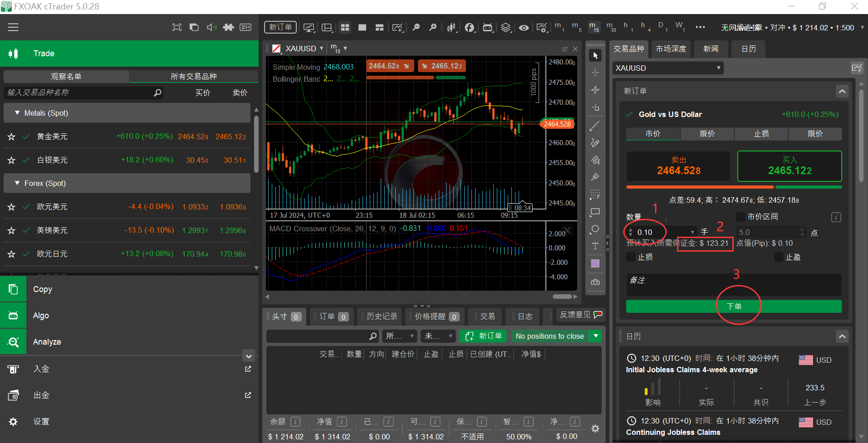Toggle favorite star for 黄金美元

tap(12, 136)
